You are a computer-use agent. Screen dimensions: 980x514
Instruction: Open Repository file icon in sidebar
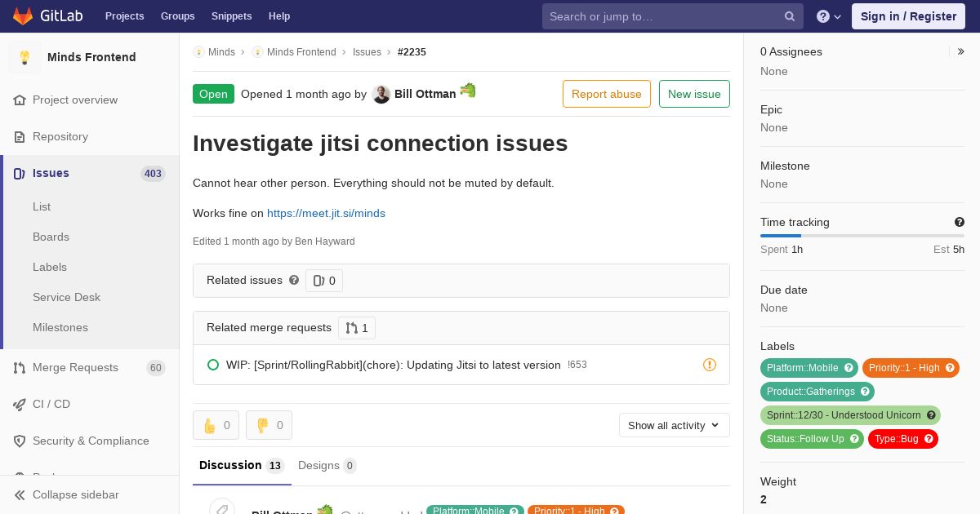[x=20, y=136]
